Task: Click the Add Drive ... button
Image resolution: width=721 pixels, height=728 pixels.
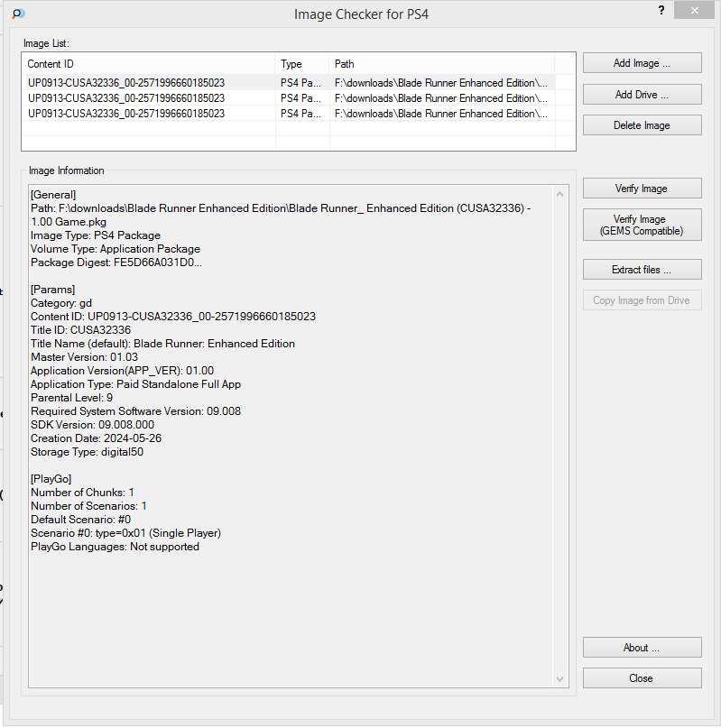Action: (x=642, y=94)
